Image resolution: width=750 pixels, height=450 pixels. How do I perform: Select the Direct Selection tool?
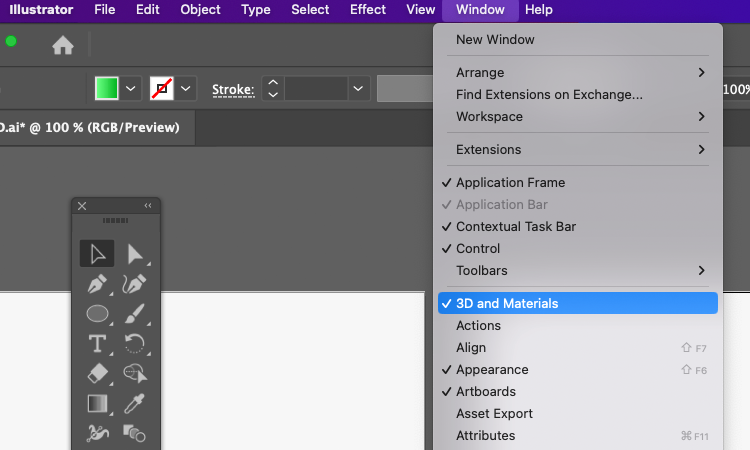coord(134,254)
